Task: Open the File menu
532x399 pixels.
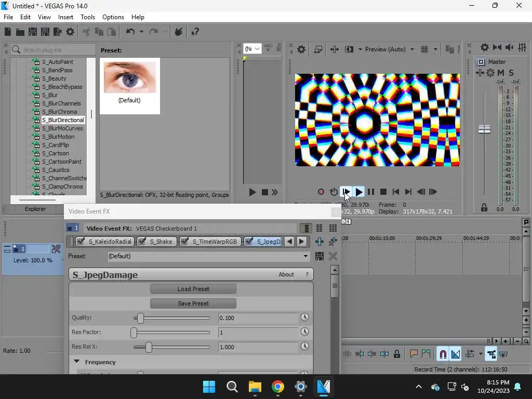Action: coord(8,17)
